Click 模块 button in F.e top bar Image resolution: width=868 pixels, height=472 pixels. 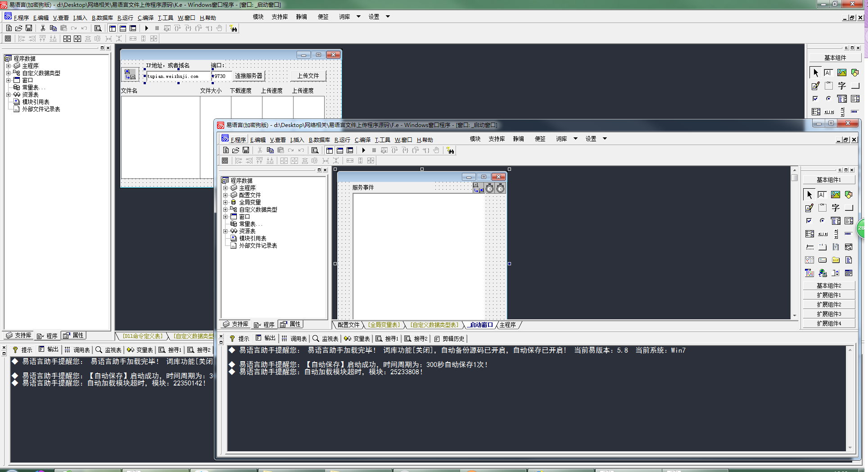tap(475, 139)
